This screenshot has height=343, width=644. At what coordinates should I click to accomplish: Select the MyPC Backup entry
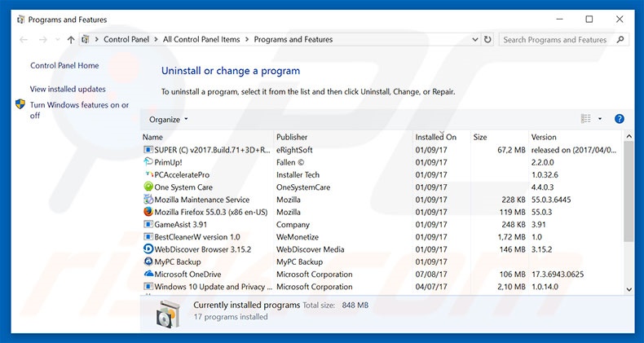(382, 262)
